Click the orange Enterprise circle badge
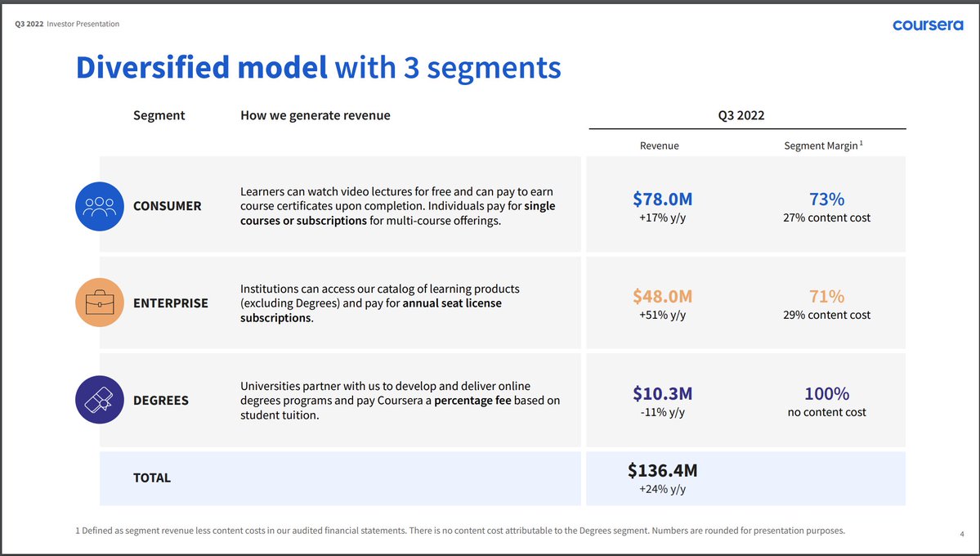 (x=99, y=303)
